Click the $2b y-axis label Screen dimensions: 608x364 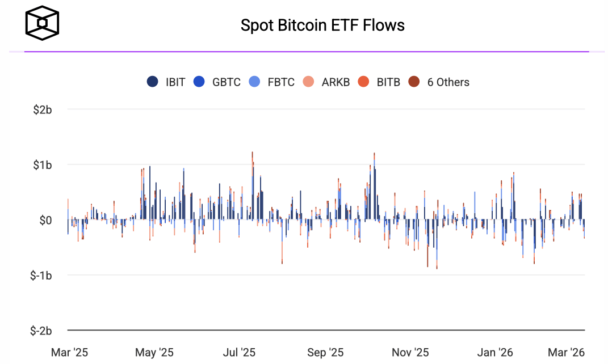[x=43, y=109]
